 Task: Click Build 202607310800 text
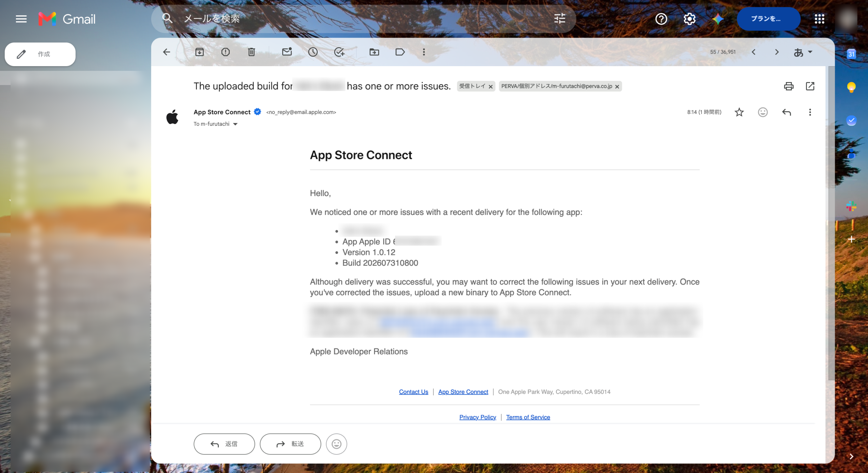380,263
